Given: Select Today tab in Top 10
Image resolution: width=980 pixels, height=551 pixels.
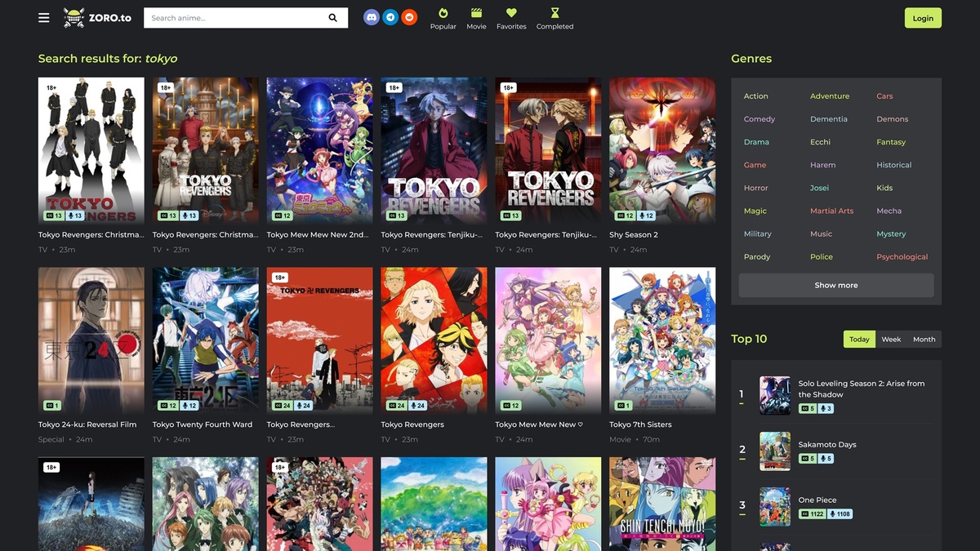Looking at the screenshot, I should (x=859, y=340).
